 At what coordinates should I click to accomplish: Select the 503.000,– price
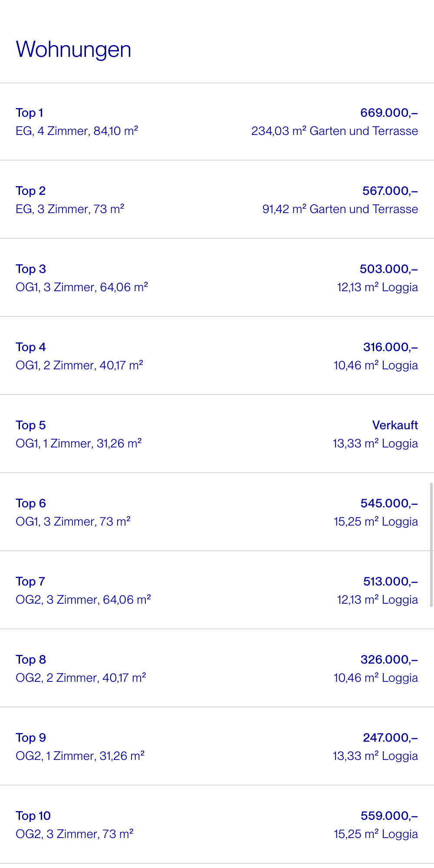click(388, 269)
